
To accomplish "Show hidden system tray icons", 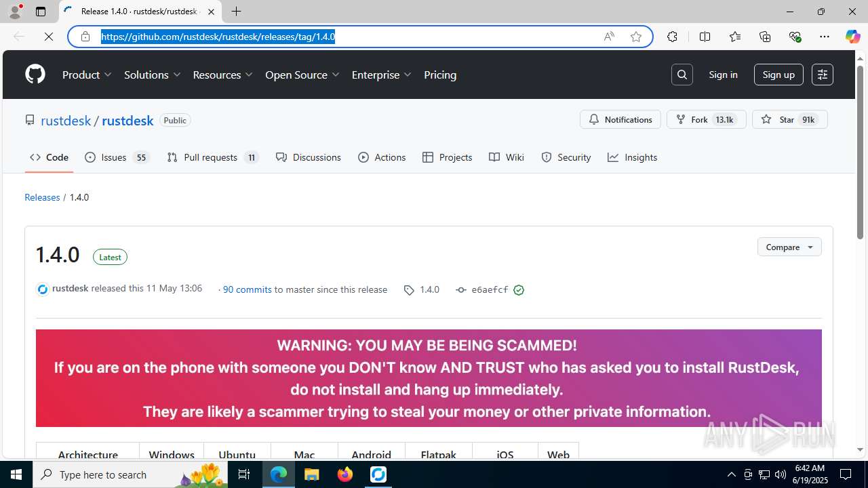I will click(x=732, y=474).
